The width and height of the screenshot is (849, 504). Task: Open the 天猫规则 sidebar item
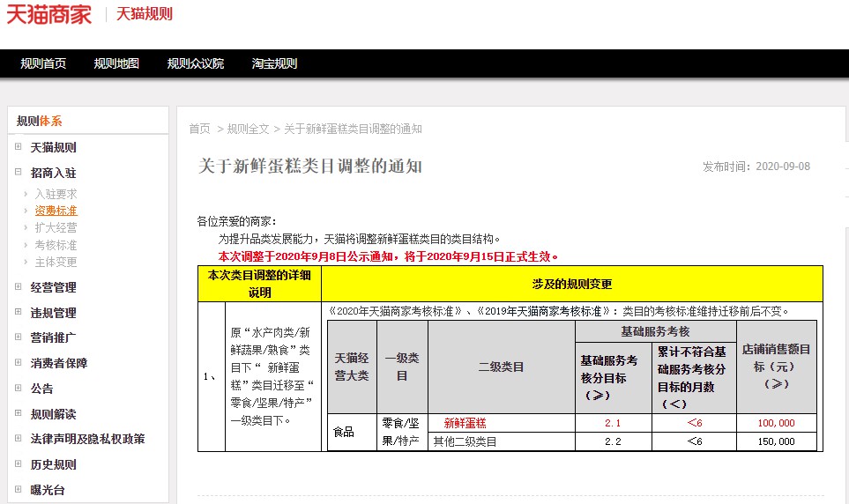pyautogui.click(x=53, y=147)
